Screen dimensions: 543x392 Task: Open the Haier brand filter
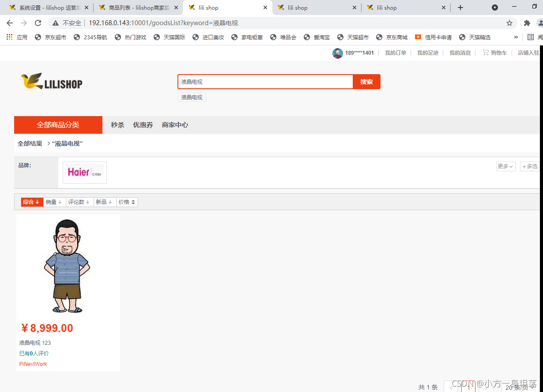click(x=84, y=172)
